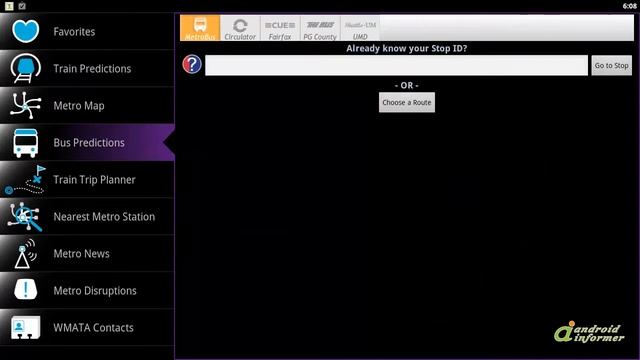The height and width of the screenshot is (360, 640).
Task: Tap the WMATA Contacts card icon
Action: click(25, 327)
